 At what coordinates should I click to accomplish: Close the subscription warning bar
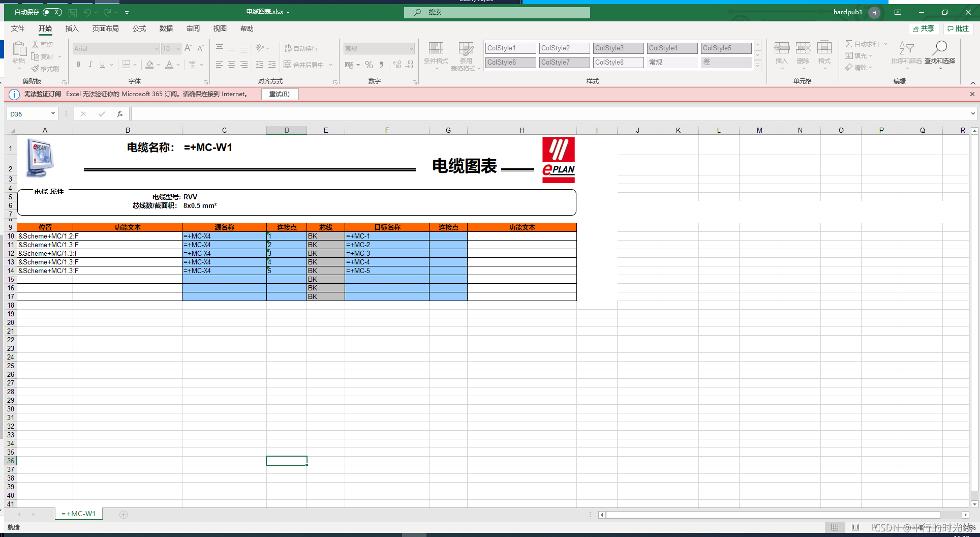[972, 94]
